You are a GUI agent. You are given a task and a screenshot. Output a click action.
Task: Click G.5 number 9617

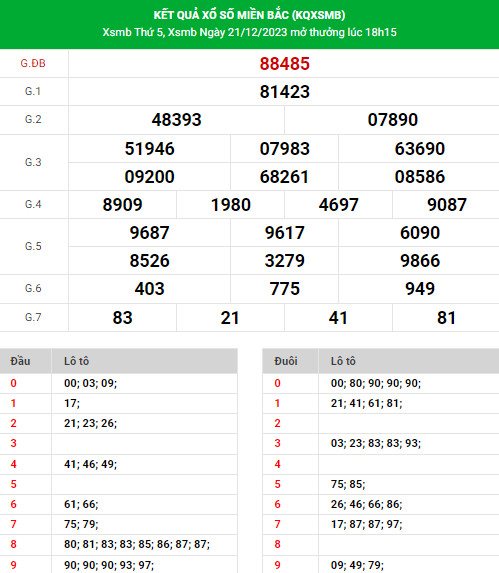point(285,233)
